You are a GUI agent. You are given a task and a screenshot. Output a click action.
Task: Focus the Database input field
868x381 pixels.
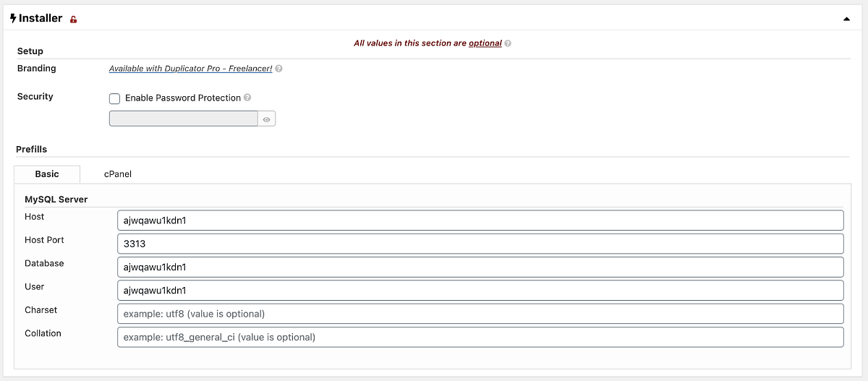click(480, 267)
